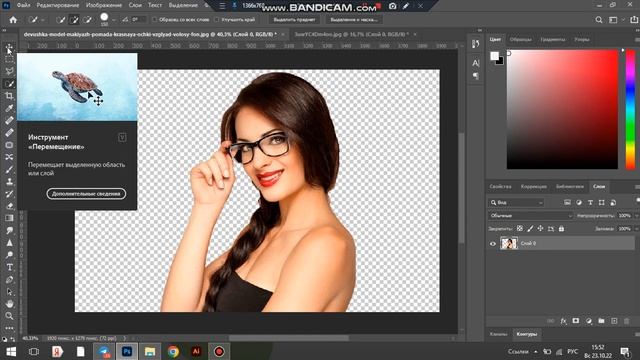Choose the Subtract from Selection brush mode
Viewport: 640px width, 360px height.
point(87,20)
